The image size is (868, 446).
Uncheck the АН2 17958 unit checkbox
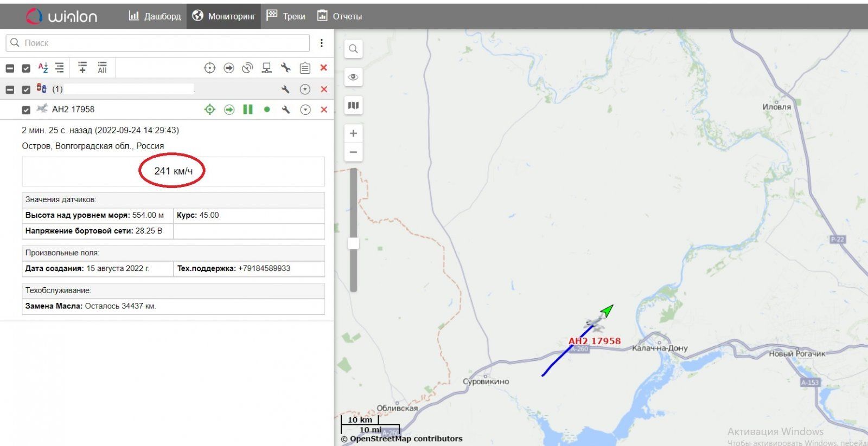(26, 110)
